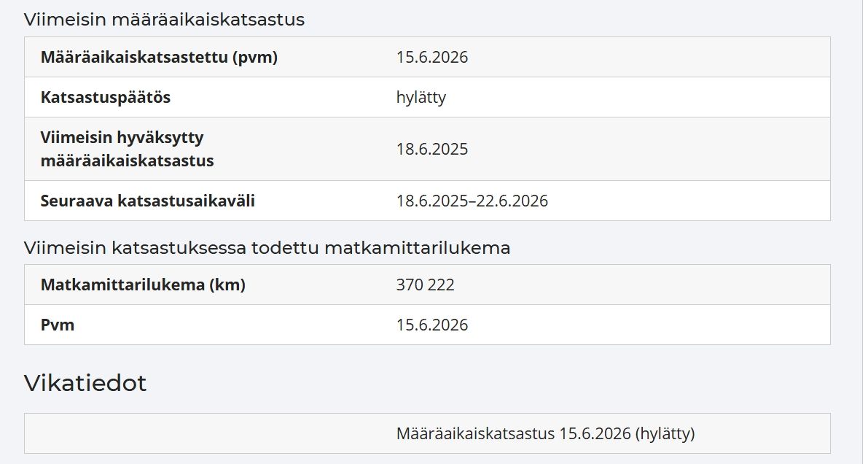This screenshot has height=464, width=868.
Task: Click the Katsastuspäätös table row
Action: point(427,97)
